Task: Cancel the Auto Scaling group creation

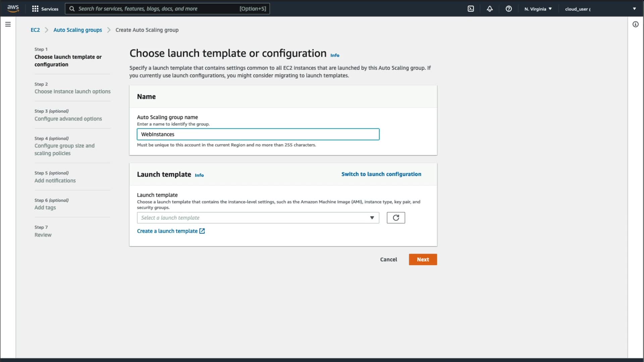Action: click(388, 259)
